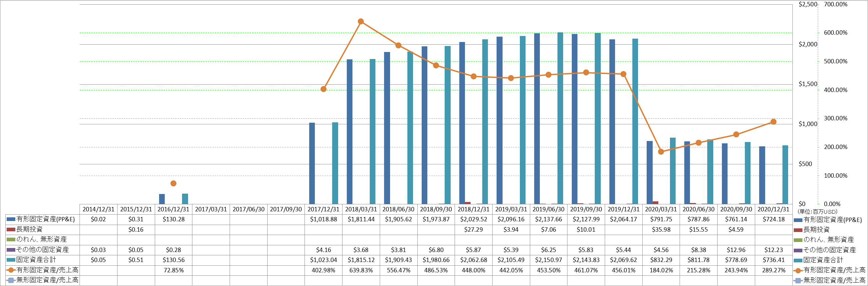
Task: Select the teal total bar for 2019/06/30
Action: point(560,118)
